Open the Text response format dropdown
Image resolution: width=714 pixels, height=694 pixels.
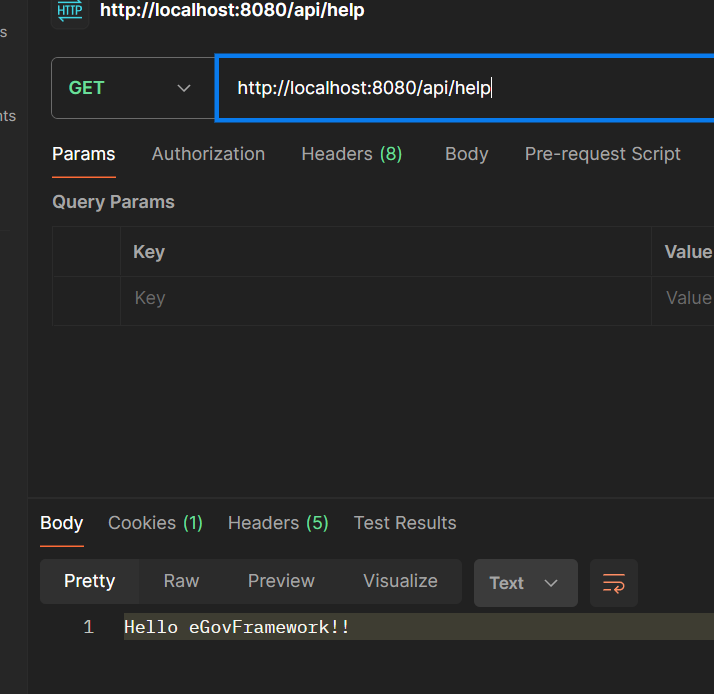click(x=525, y=583)
